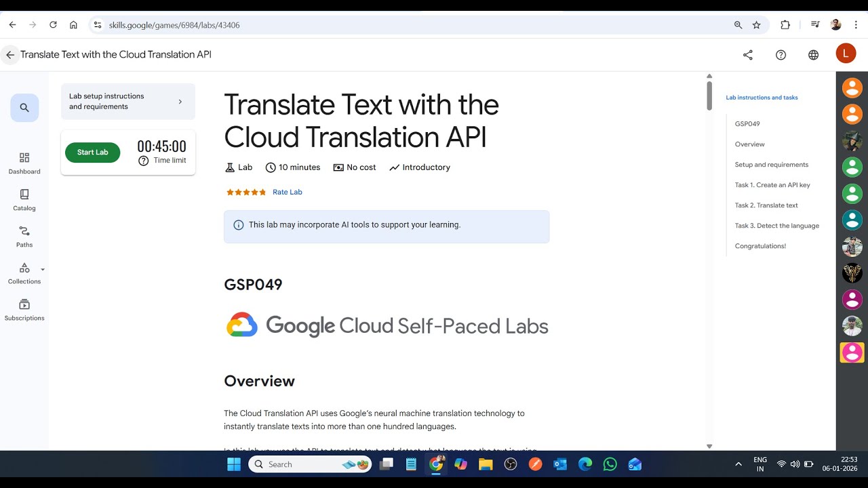Select the teal profile avatar
868x488 pixels.
(x=852, y=220)
